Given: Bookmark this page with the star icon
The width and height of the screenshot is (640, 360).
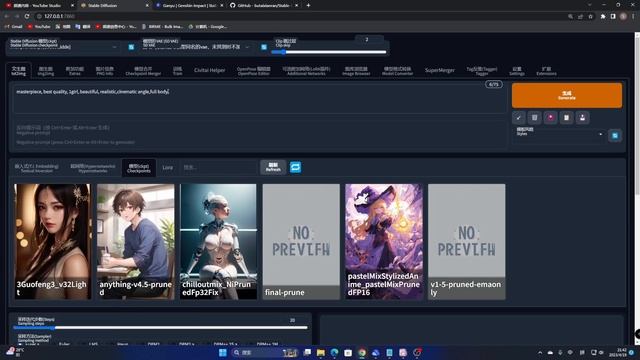Looking at the screenshot, I should (590, 16).
